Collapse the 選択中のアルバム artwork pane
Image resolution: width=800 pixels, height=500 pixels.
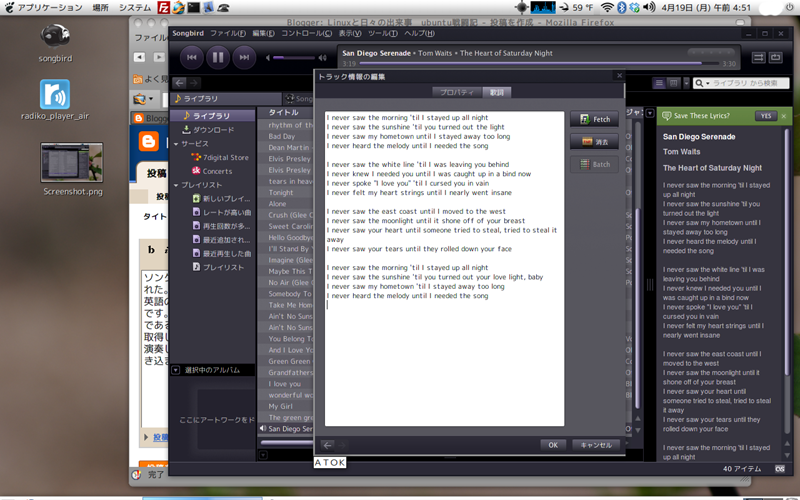[x=176, y=370]
